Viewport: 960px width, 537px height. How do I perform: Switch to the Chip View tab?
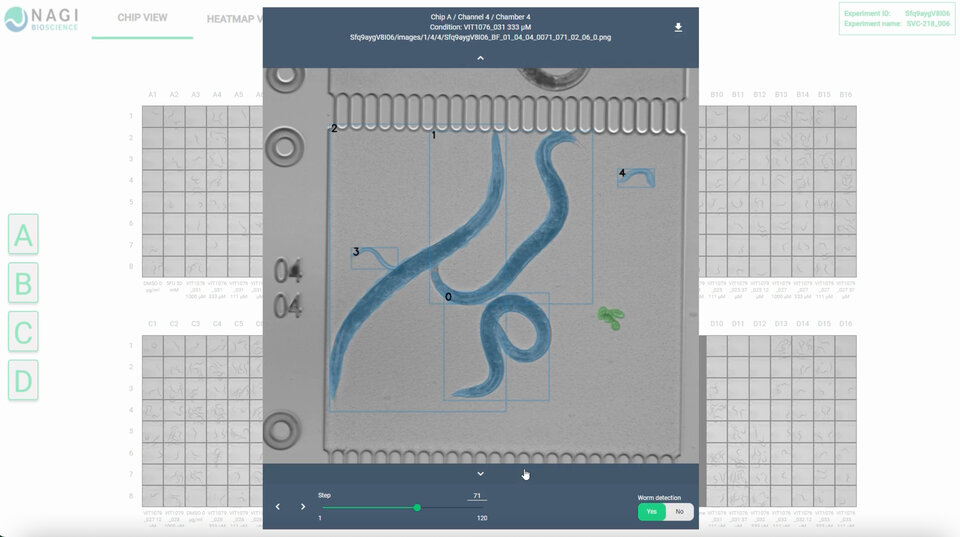pos(142,18)
